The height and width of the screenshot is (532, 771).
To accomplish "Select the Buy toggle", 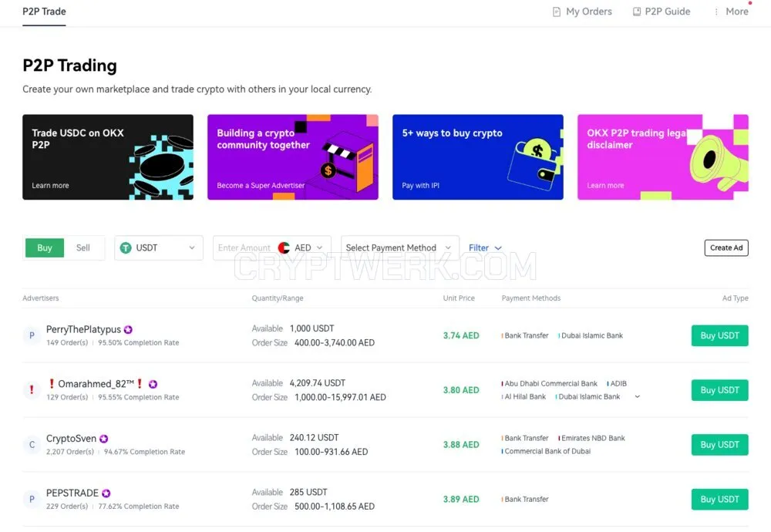I will (44, 247).
